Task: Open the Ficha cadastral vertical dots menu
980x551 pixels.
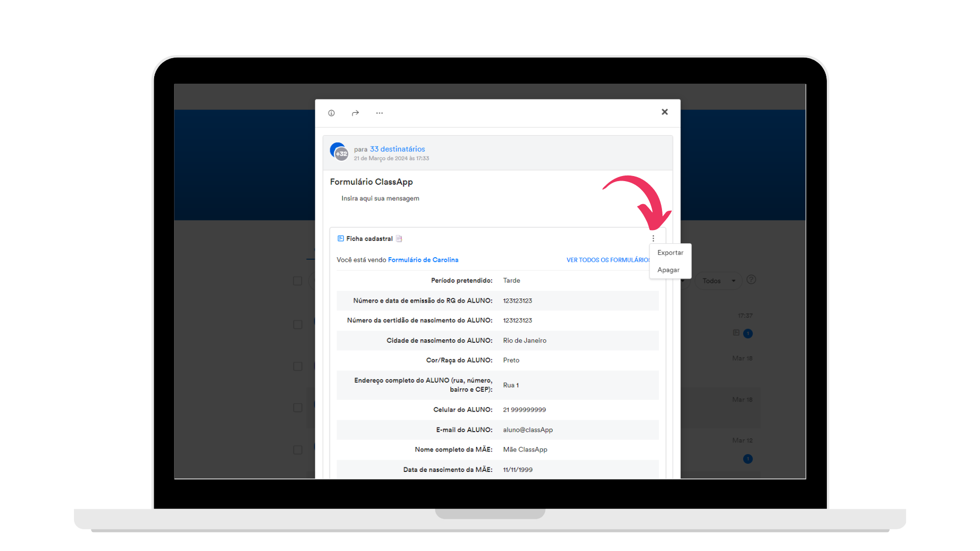Action: point(653,238)
